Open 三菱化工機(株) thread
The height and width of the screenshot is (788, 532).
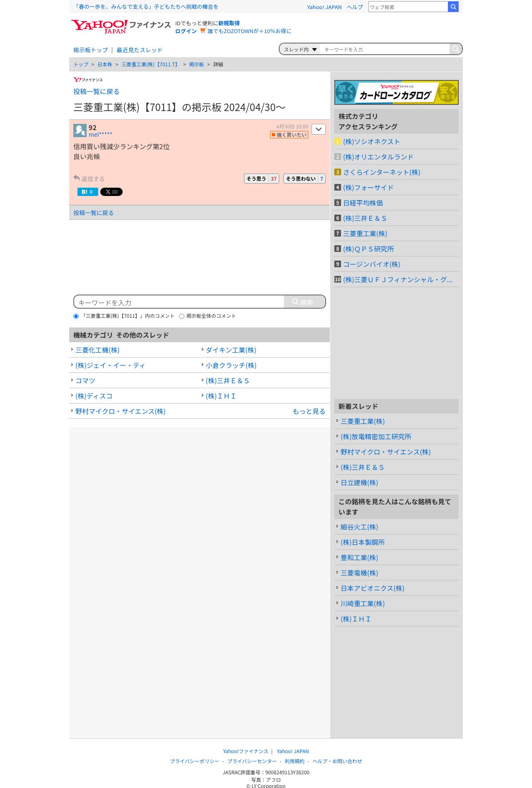point(97,350)
